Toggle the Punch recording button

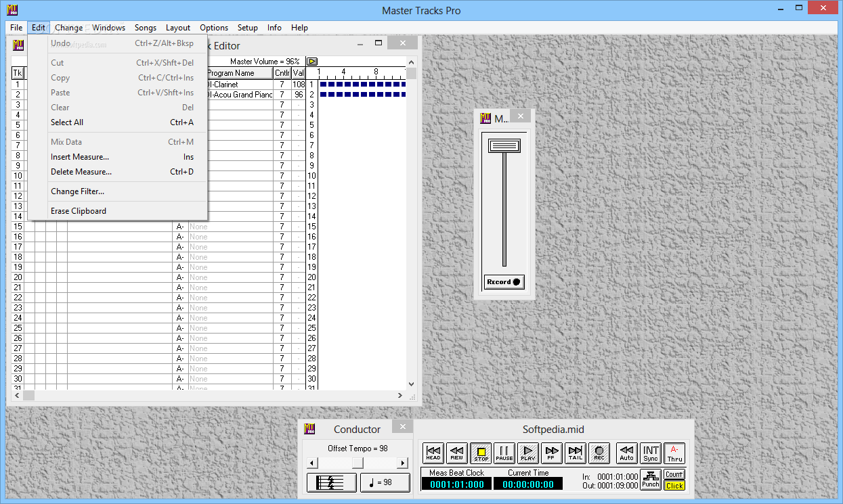[x=651, y=480]
